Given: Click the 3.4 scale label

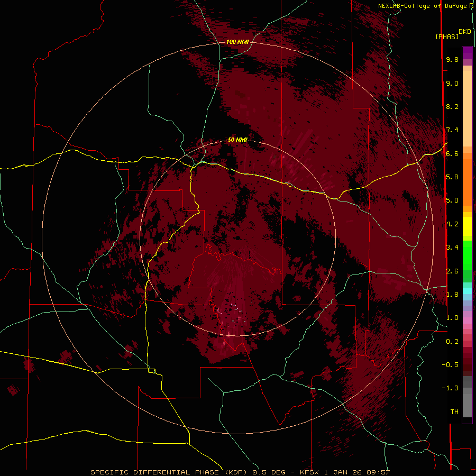Looking at the screenshot, I should (x=452, y=248).
